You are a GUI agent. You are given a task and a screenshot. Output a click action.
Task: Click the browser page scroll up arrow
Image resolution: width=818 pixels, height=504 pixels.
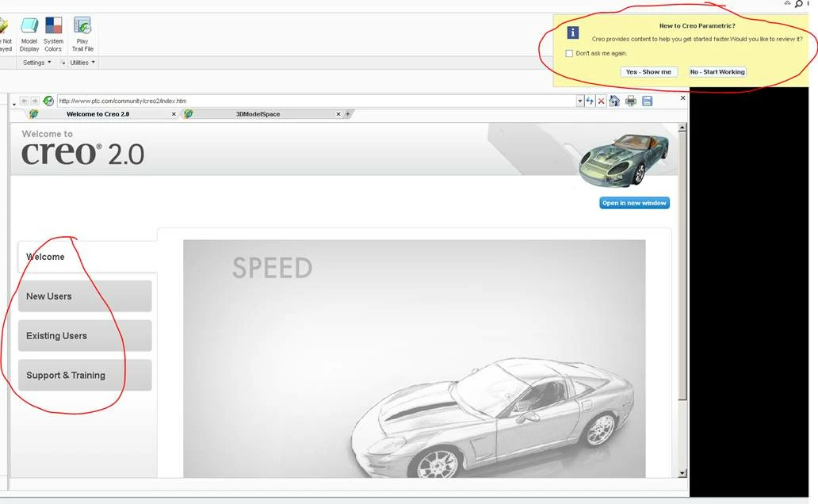tap(682, 128)
